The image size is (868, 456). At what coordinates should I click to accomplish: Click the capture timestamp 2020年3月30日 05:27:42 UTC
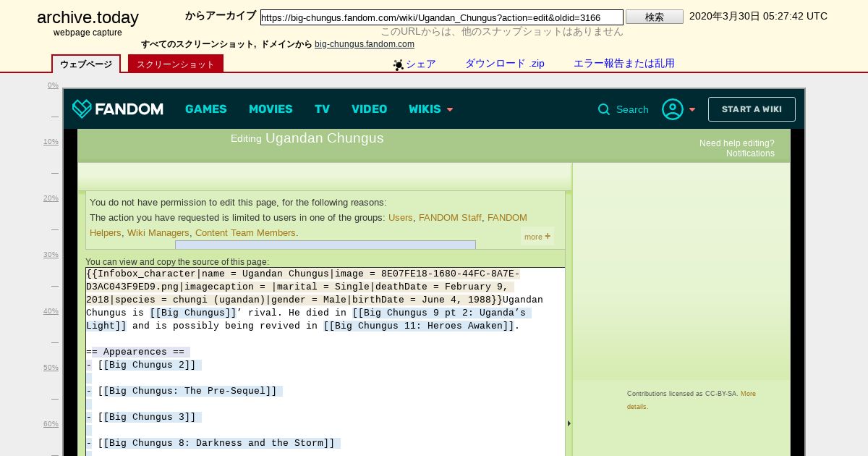[x=758, y=16]
